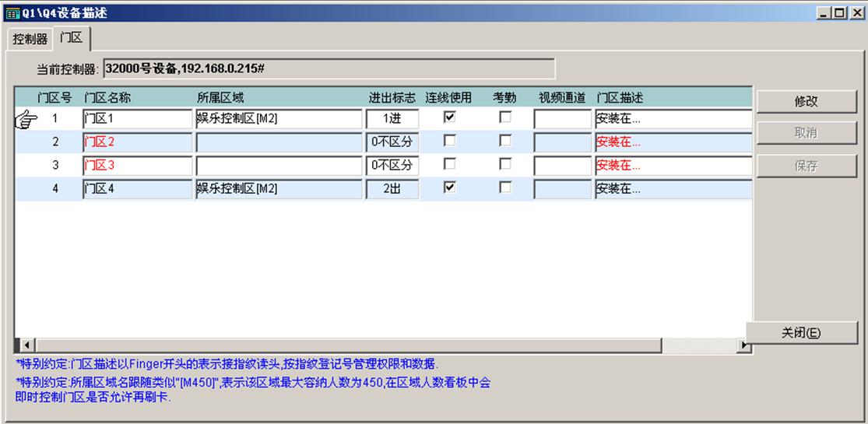Select the 门区描述 field of row 4
Image resolution: width=868 pixels, height=424 pixels.
pos(673,189)
